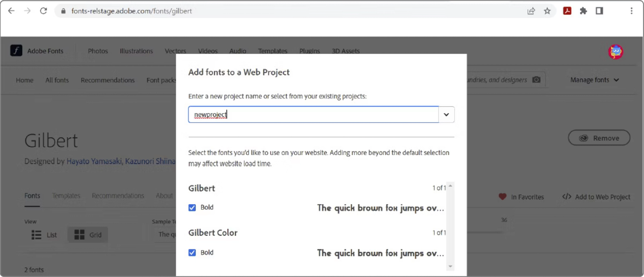644x277 pixels.
Task: Click the Gilbert Color Bold sample preview text
Action: coord(380,253)
